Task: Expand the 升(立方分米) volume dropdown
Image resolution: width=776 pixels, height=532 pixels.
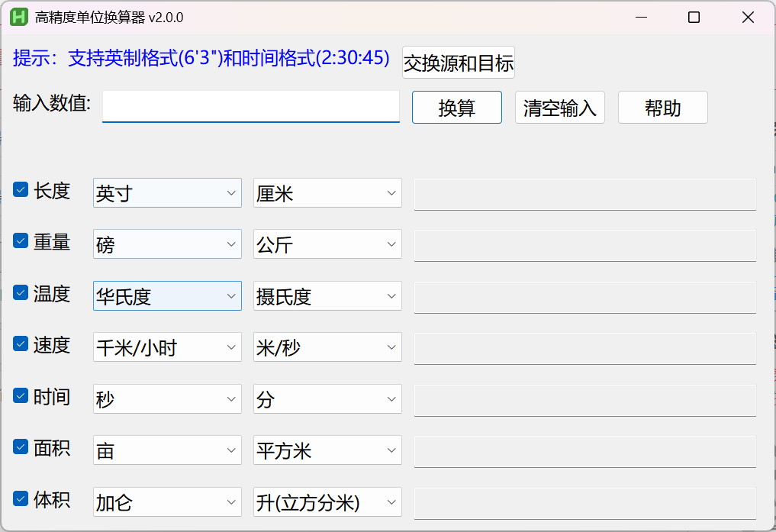Action: (327, 502)
